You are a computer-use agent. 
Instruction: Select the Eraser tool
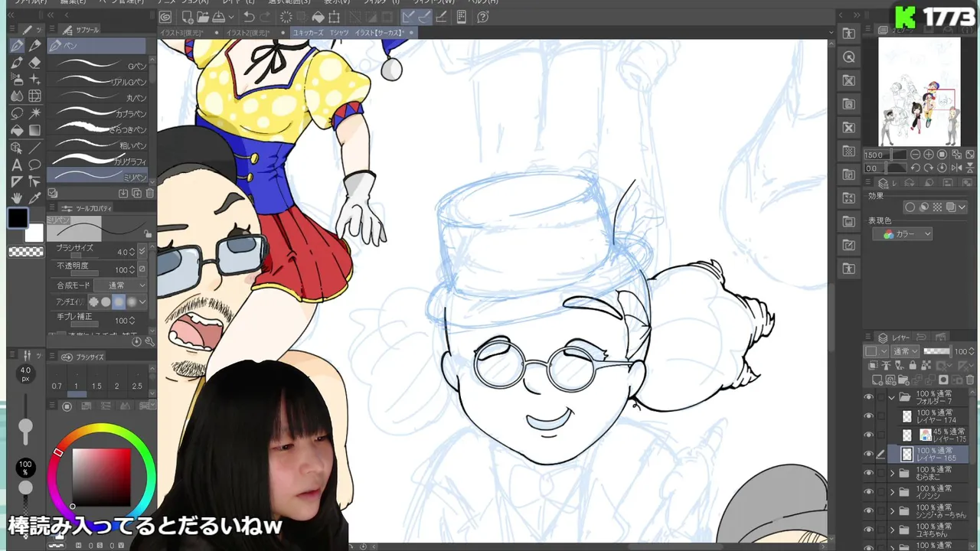(x=34, y=63)
